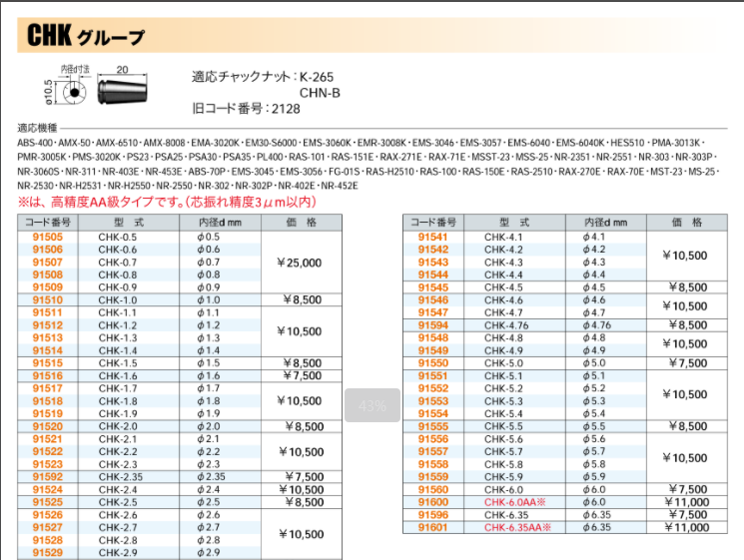Click price ¥7,500 for CHK-1.6

click(303, 376)
